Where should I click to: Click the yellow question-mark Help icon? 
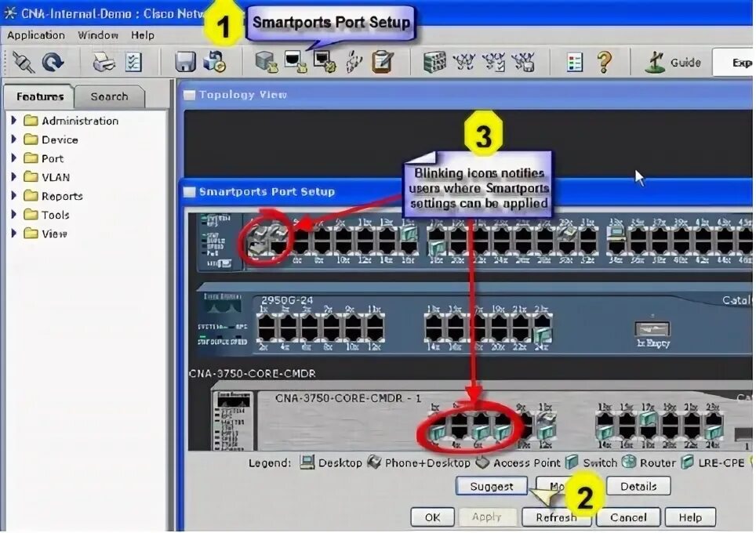604,62
